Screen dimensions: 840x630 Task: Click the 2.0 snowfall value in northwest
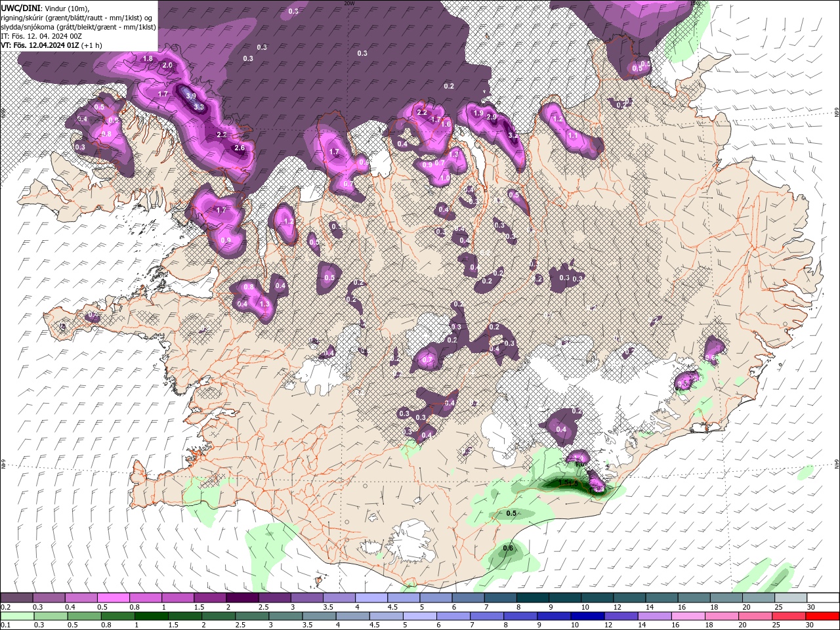click(x=167, y=65)
